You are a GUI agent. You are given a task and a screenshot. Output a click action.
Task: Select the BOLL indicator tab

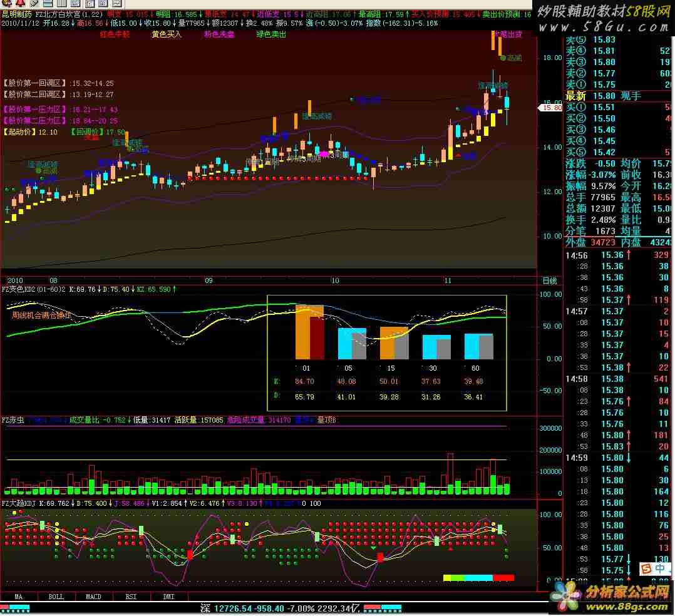pyautogui.click(x=56, y=597)
